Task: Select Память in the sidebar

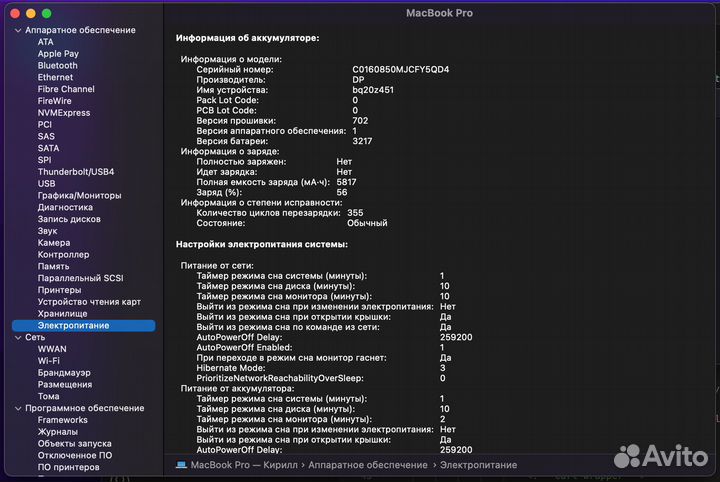Action: point(53,266)
